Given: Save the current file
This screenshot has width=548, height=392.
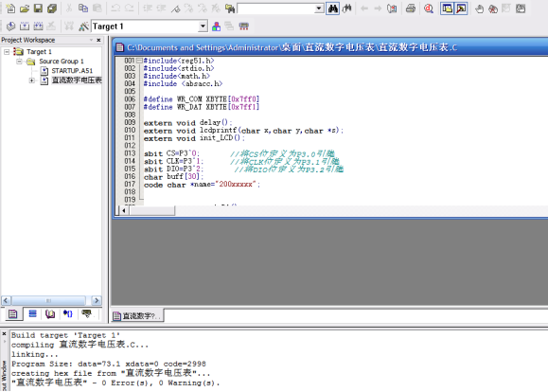Looking at the screenshot, I should [38, 9].
